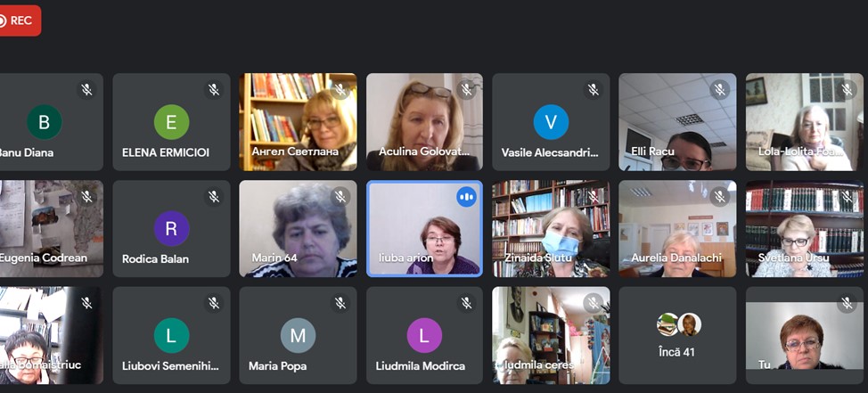Click muted mic icon on Liubovi Semenihi tile
868x393 pixels.
[214, 303]
